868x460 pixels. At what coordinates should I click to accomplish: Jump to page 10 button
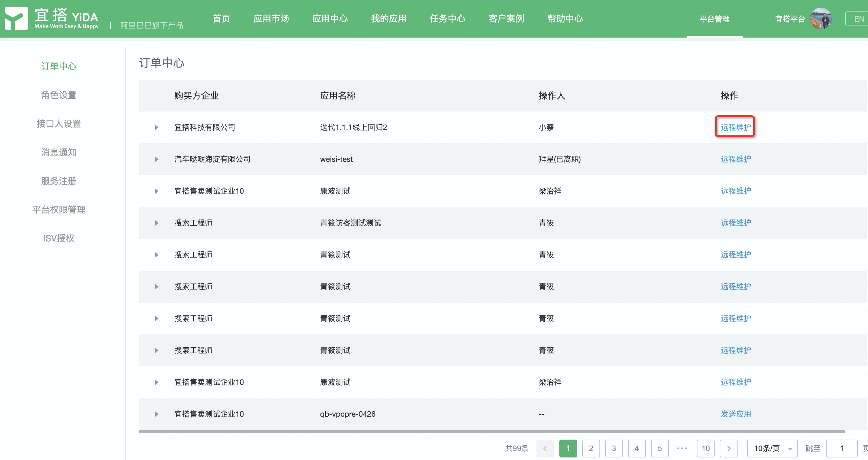(x=705, y=448)
